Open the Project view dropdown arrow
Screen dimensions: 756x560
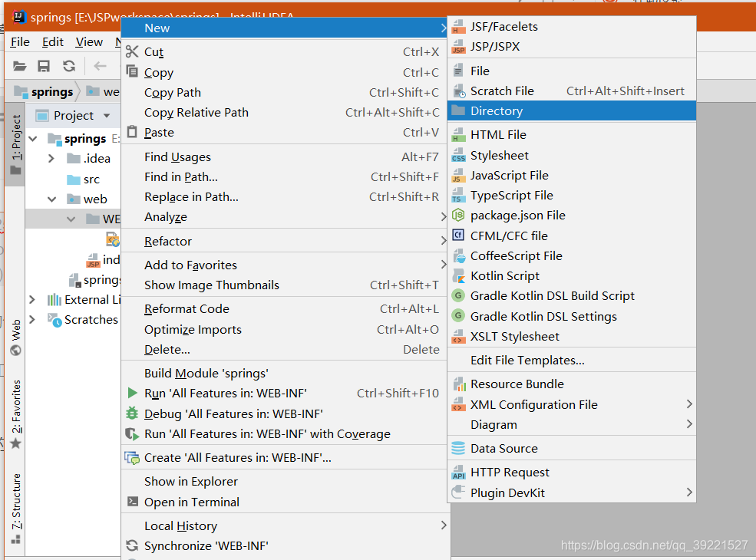(x=107, y=116)
